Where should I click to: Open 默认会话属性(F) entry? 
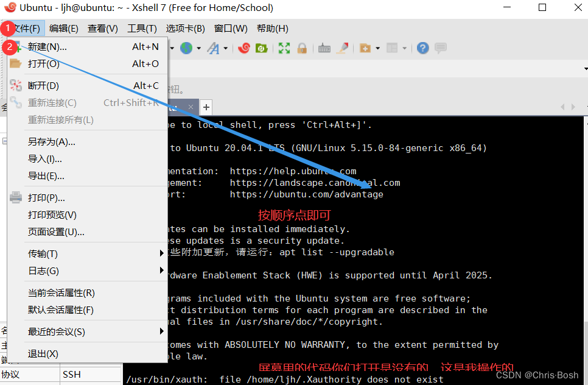coord(88,309)
